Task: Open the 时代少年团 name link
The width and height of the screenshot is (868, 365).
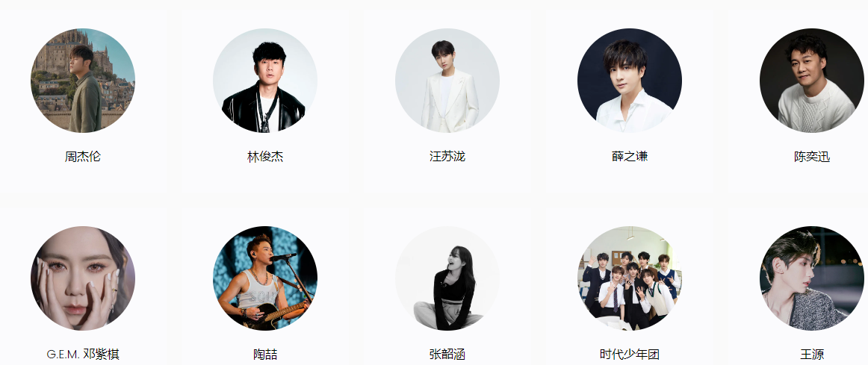Action: [630, 354]
